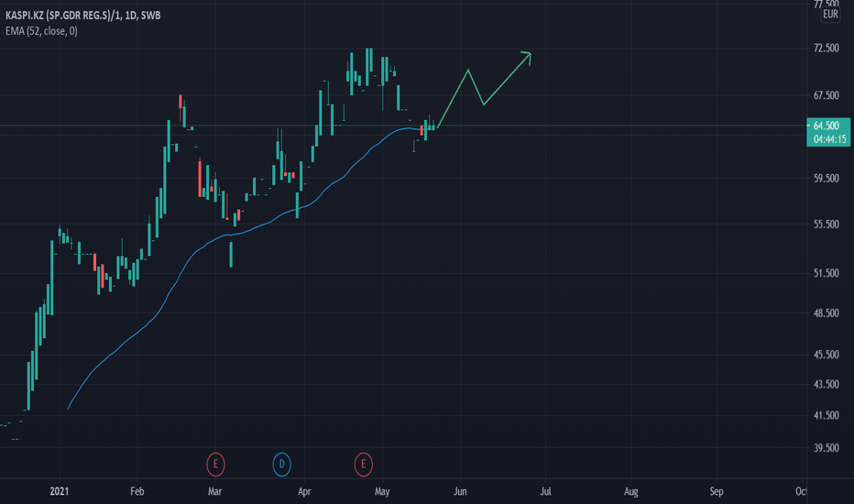Click the 2021 label on time axis
The width and height of the screenshot is (854, 504).
(x=60, y=491)
